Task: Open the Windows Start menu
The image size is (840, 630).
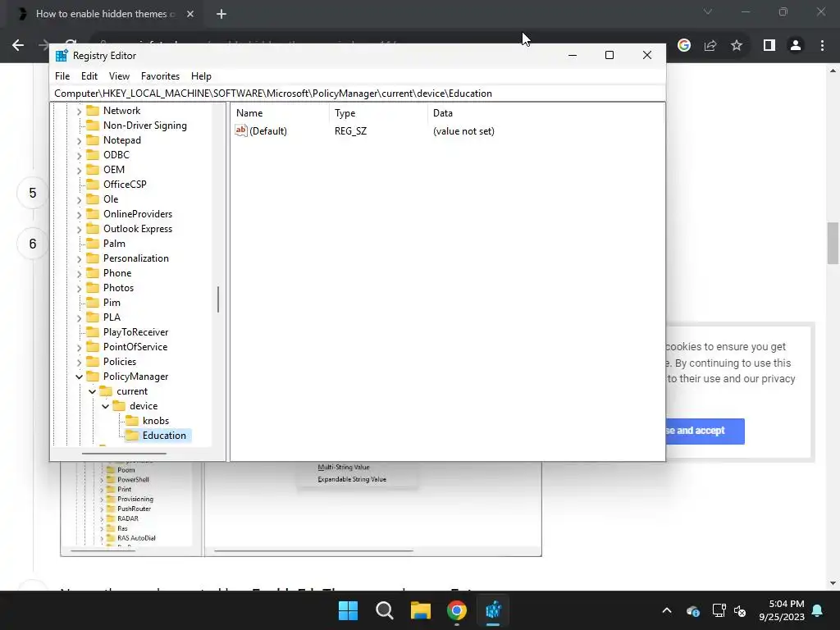Action: (348, 610)
